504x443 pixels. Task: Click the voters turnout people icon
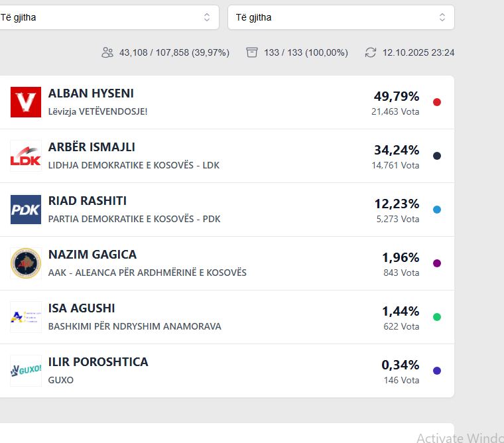107,52
